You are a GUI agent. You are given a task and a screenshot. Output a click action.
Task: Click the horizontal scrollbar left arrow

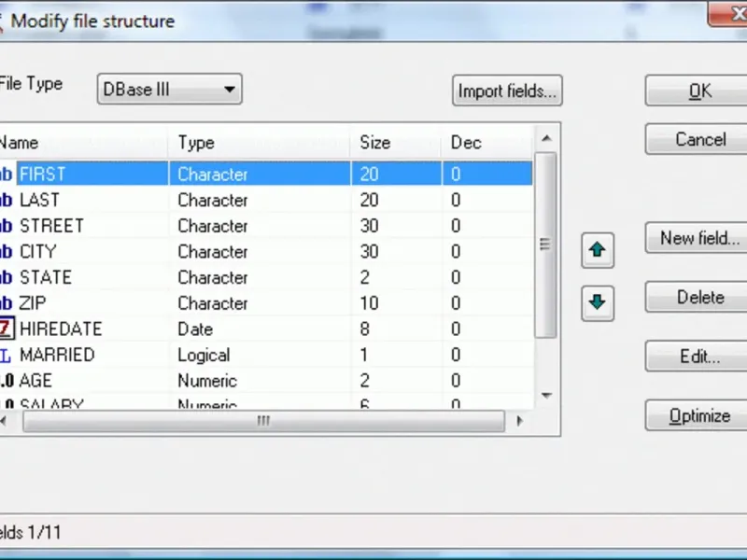click(5, 421)
